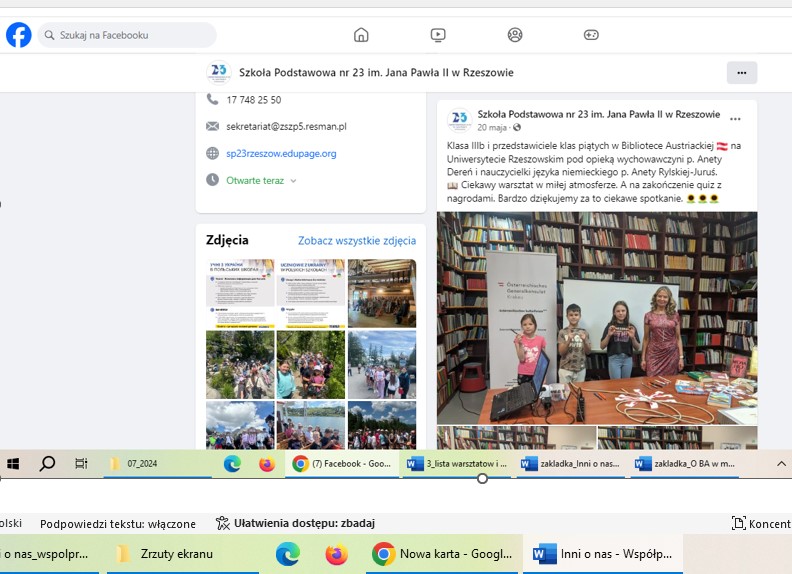Screen dimensions: 792x574
Task: Open the Facebook Groups icon
Action: [x=515, y=35]
